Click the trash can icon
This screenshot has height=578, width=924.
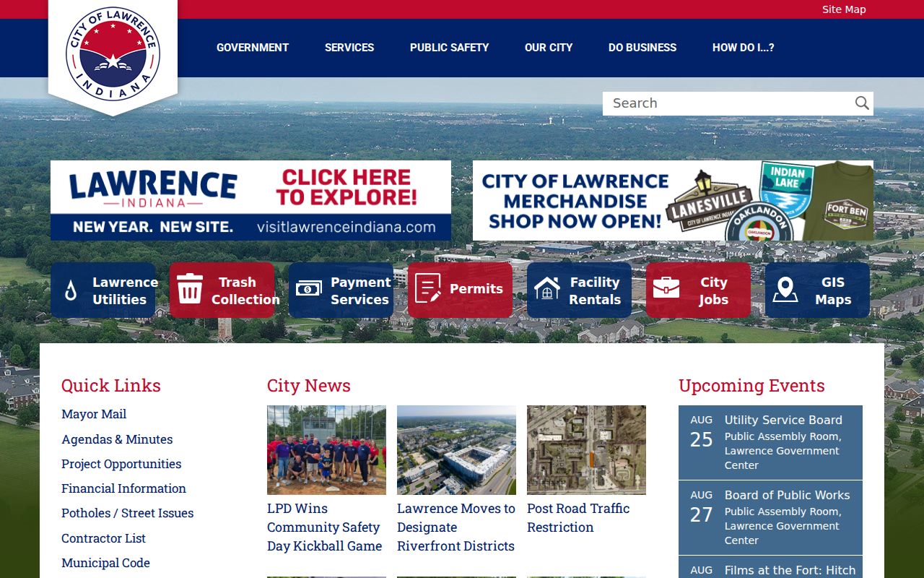[190, 288]
